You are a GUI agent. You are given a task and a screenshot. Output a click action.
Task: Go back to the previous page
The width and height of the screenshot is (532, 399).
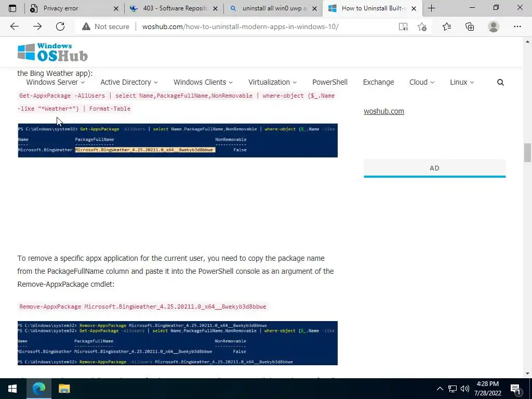pos(14,26)
